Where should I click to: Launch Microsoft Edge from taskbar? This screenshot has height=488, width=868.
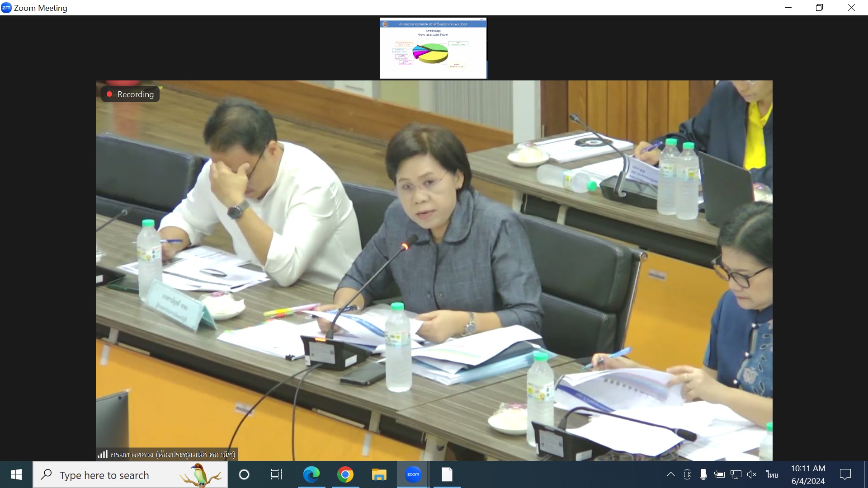(311, 474)
